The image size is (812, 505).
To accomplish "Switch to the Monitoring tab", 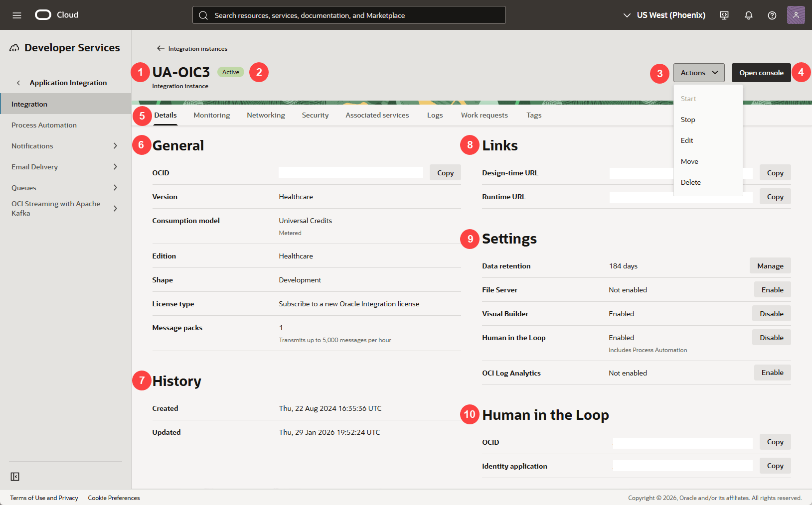I will [x=212, y=115].
